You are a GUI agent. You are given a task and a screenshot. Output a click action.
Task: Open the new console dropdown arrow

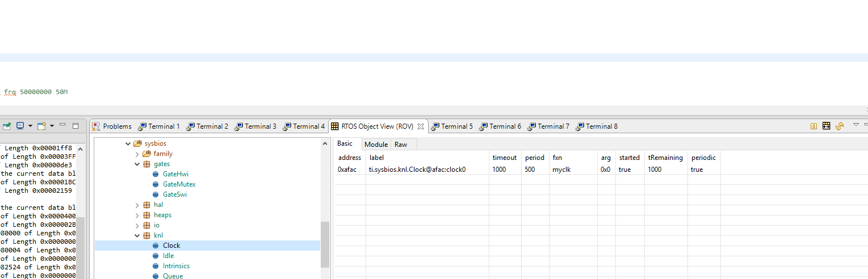pyautogui.click(x=52, y=126)
